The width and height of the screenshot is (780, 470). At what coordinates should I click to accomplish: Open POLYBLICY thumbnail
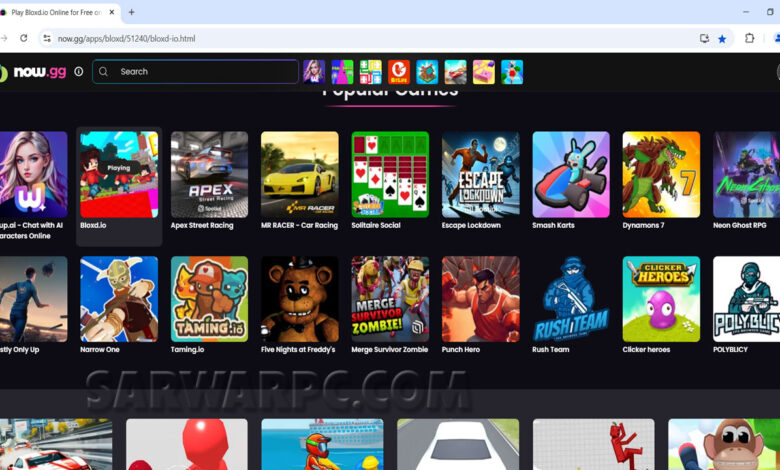(747, 299)
